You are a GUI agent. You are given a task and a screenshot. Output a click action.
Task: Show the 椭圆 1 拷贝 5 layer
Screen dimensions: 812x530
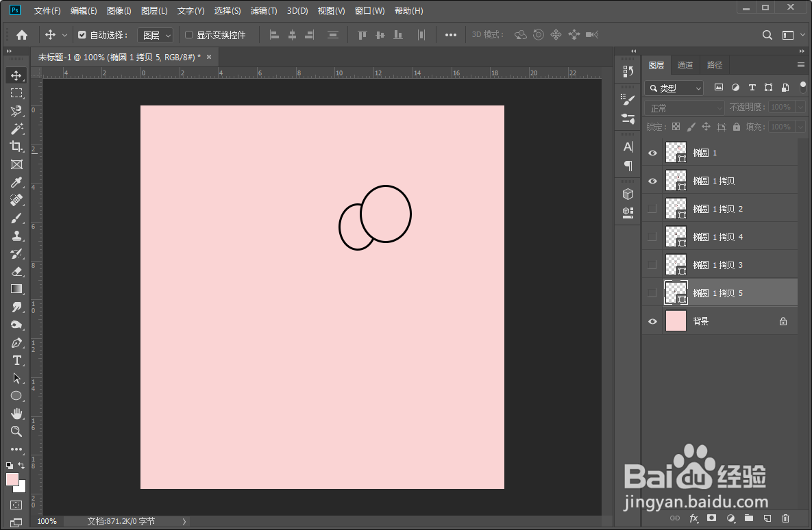coord(652,293)
